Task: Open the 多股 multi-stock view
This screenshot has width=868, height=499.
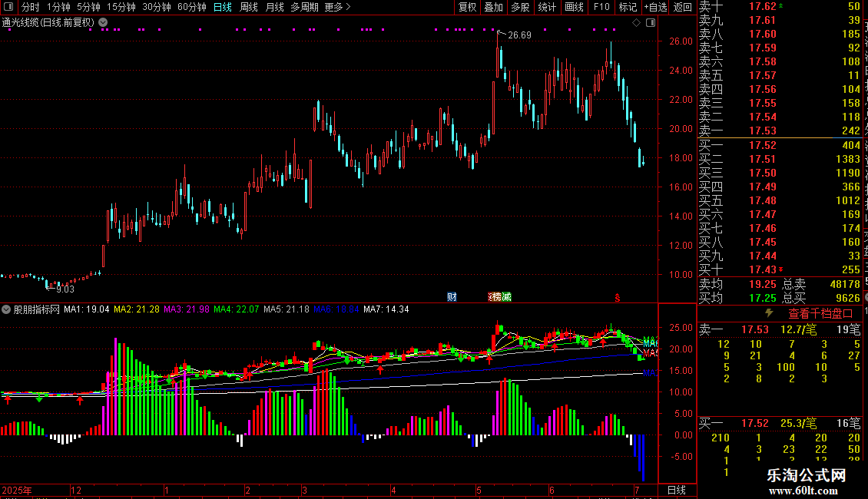Action: (520, 7)
